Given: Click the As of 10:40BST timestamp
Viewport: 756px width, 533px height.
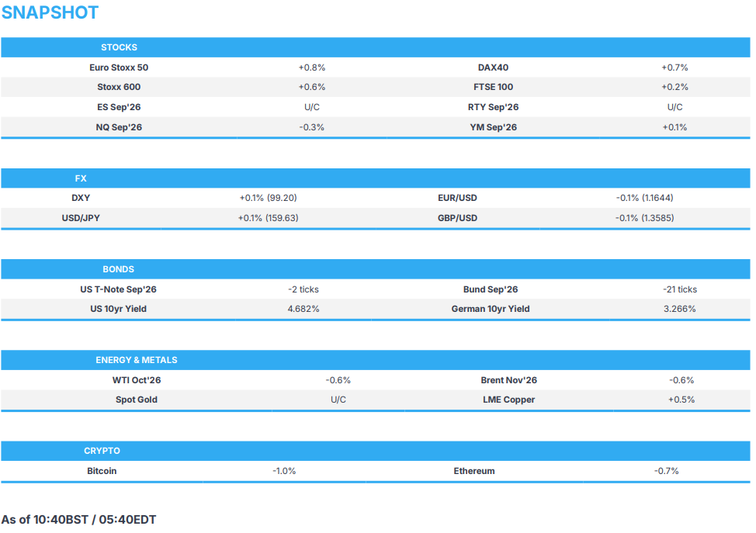Looking at the screenshot, I should 78,520.
